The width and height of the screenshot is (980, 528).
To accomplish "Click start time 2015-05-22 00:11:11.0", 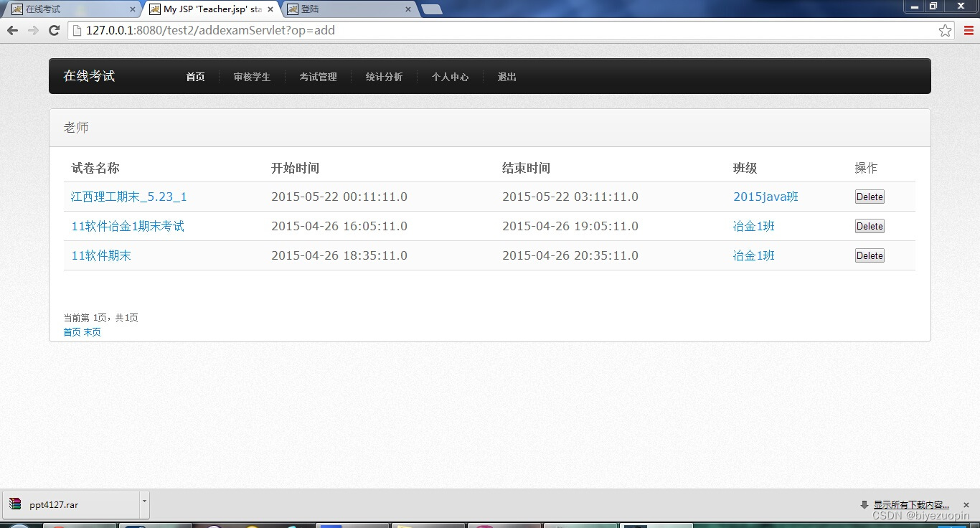I will coord(339,197).
